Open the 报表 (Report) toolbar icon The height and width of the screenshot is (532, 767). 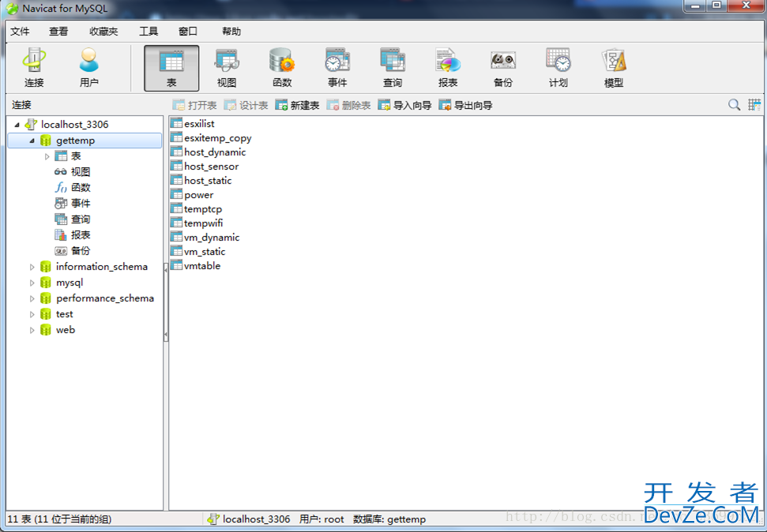[448, 68]
